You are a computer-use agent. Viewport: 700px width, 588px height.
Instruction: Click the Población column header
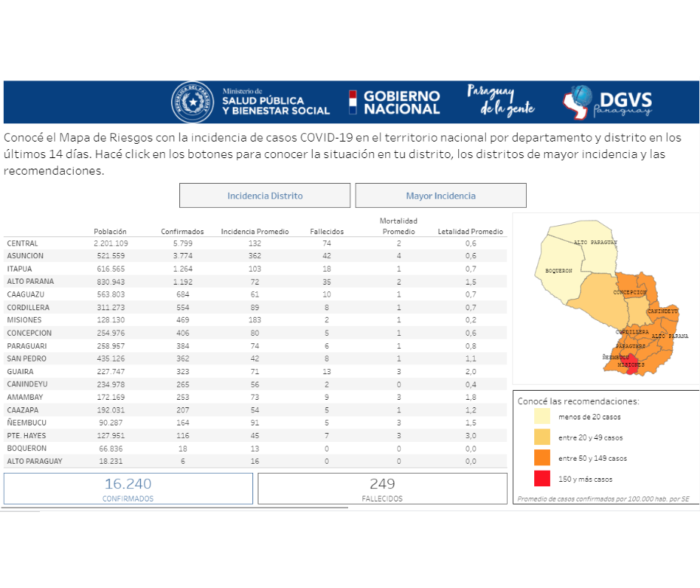click(x=110, y=232)
